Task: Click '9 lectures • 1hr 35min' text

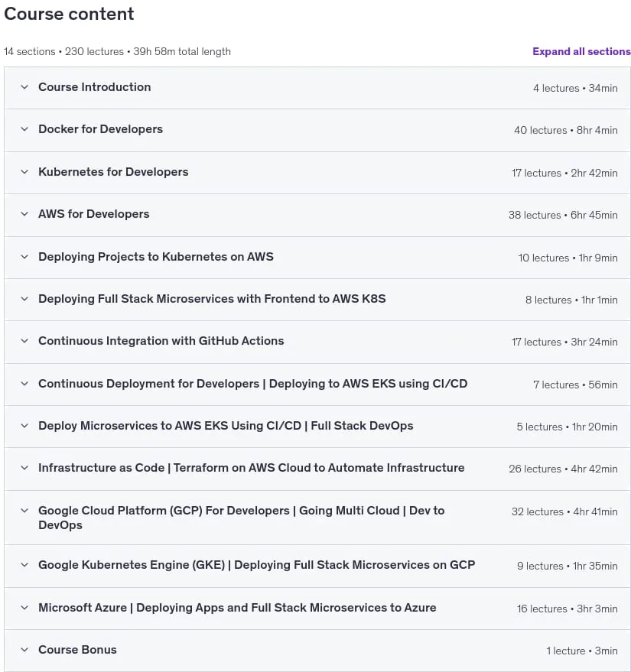Action: pyautogui.click(x=567, y=566)
